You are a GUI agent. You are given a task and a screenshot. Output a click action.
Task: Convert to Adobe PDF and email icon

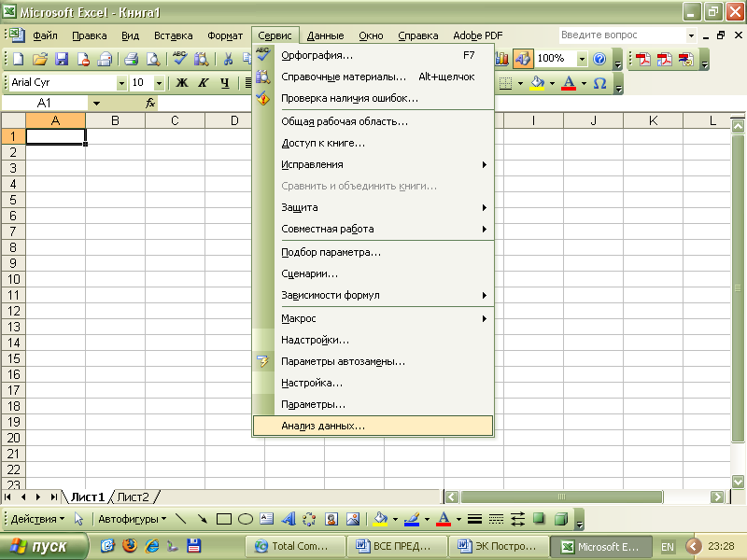(665, 60)
